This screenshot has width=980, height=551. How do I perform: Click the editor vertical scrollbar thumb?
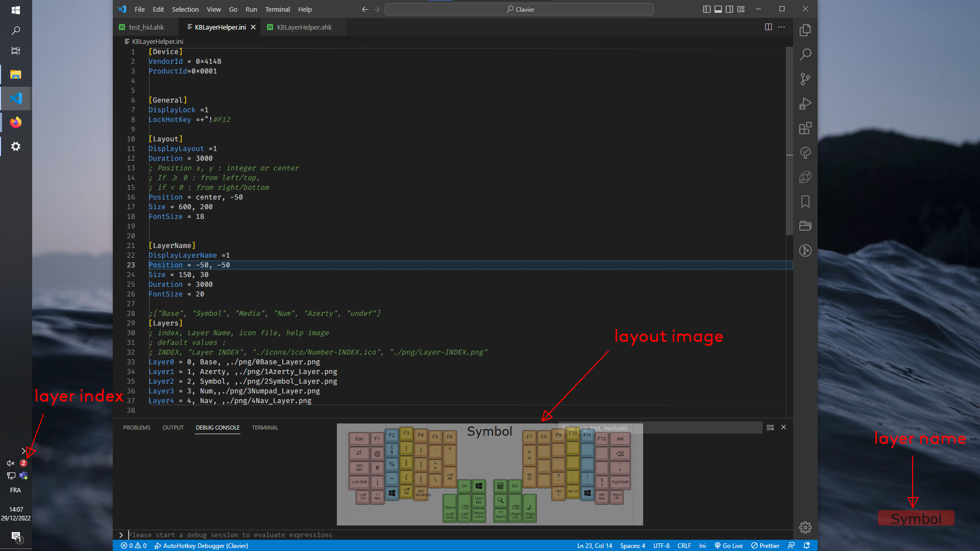[789, 141]
